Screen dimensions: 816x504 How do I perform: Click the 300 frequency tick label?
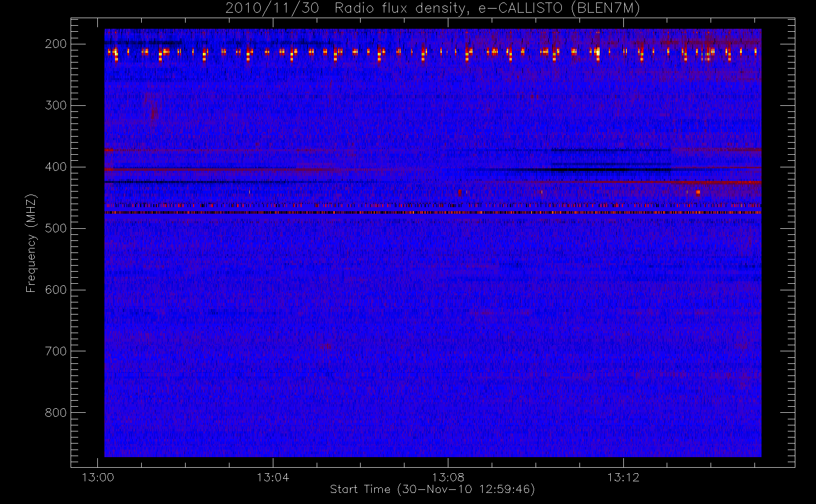tap(56, 105)
